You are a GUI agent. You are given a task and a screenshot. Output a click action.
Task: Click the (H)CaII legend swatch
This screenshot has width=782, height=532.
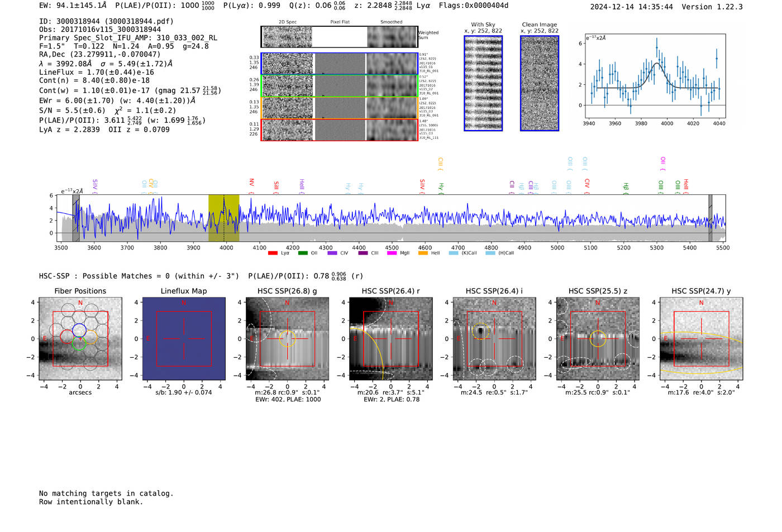[x=490, y=253]
